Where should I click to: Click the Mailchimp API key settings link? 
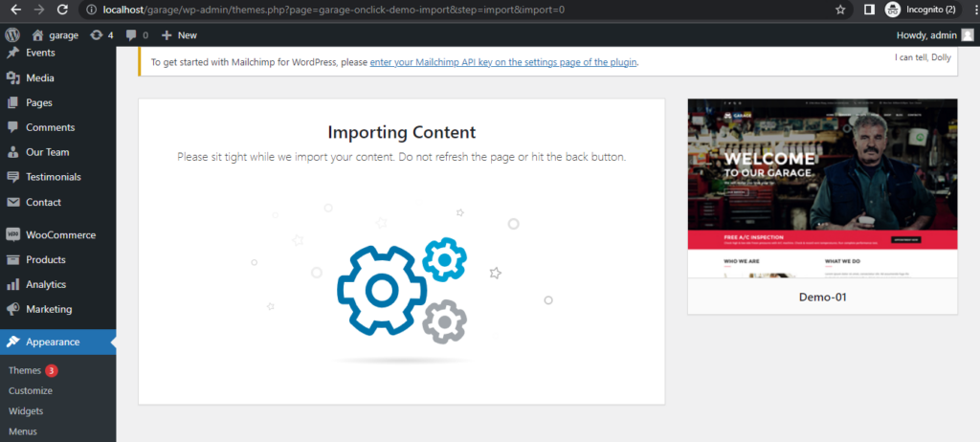pos(502,62)
